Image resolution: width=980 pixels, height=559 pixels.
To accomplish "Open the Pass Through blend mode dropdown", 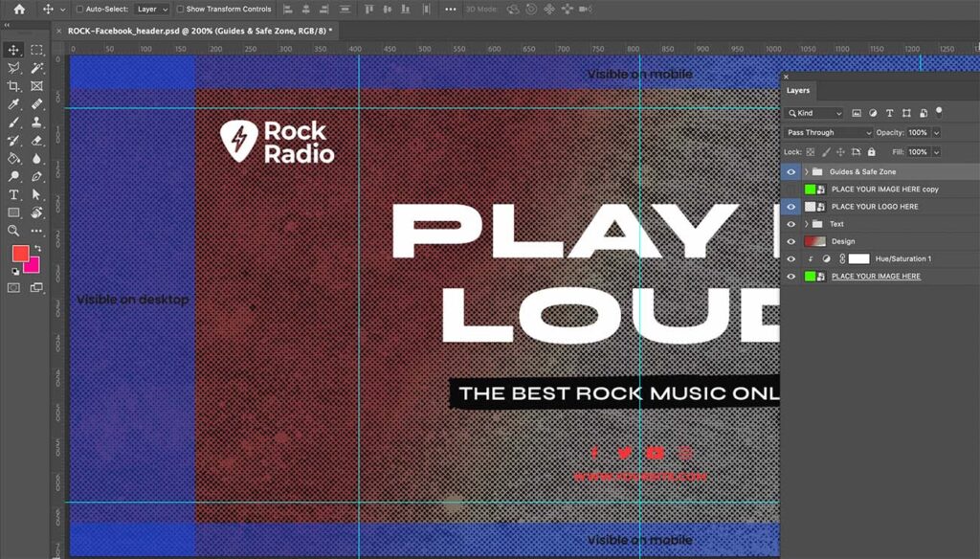I will [828, 132].
